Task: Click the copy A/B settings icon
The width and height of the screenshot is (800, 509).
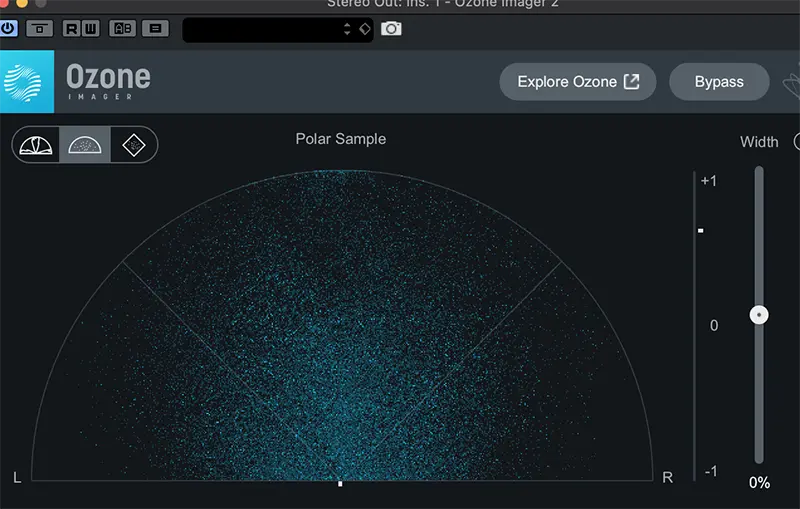Action: [154, 29]
